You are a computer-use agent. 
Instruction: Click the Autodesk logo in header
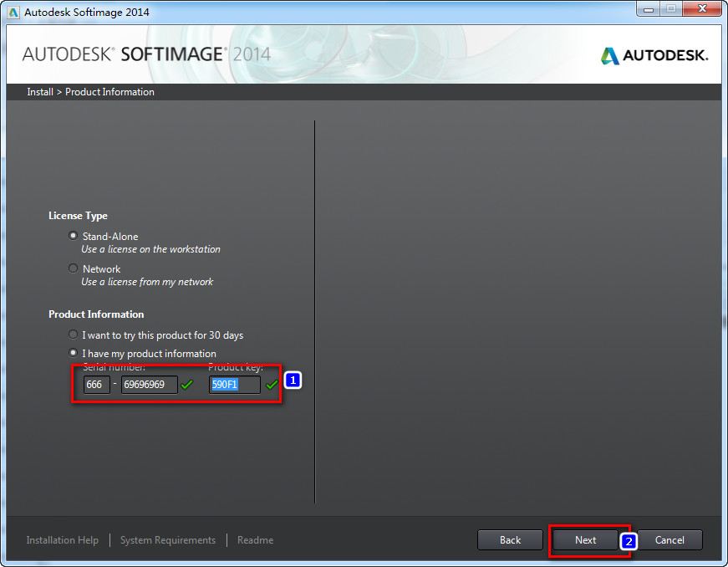click(654, 56)
